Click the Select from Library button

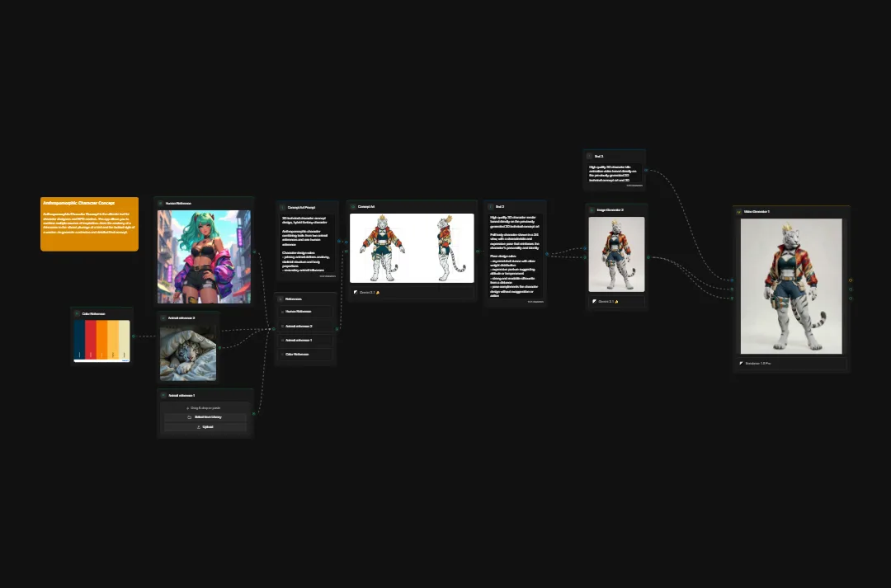pos(208,417)
